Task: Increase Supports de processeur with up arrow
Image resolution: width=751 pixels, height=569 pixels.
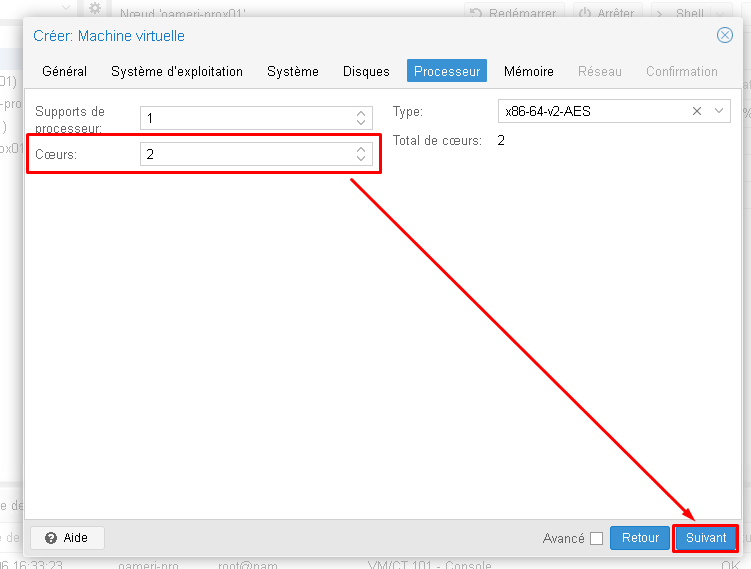Action: 361,114
